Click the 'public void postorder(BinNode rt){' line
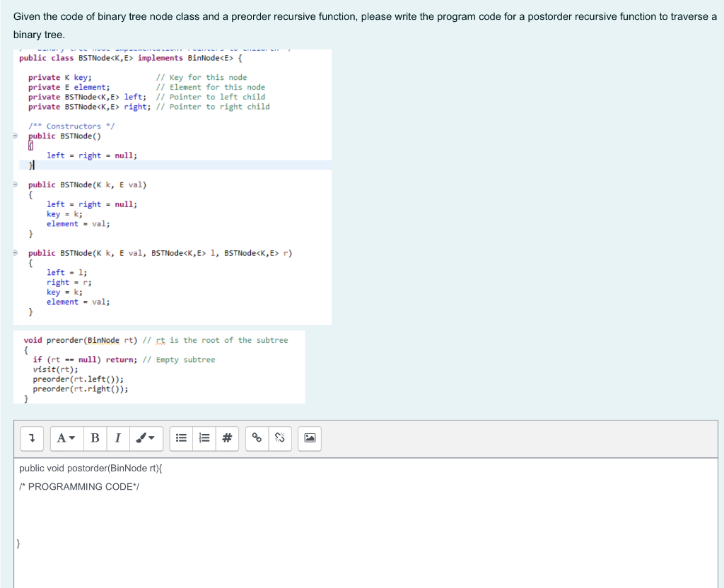The image size is (724, 588). coord(90,469)
